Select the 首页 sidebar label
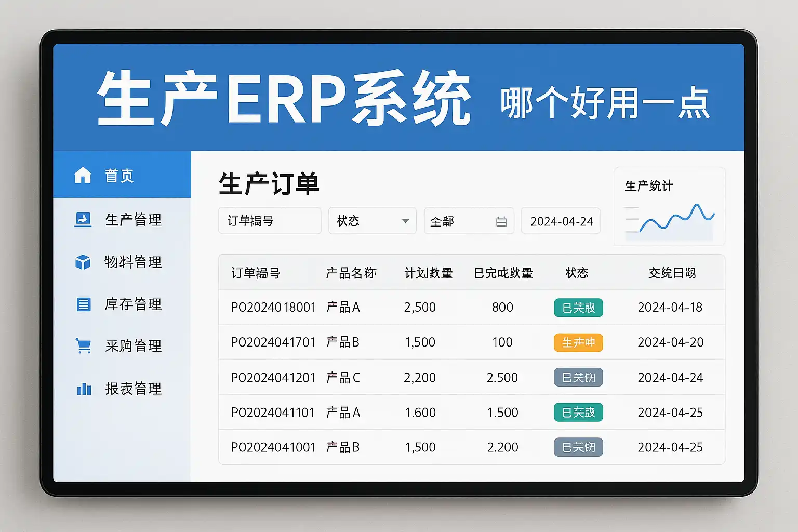The height and width of the screenshot is (532, 798). coord(119,176)
